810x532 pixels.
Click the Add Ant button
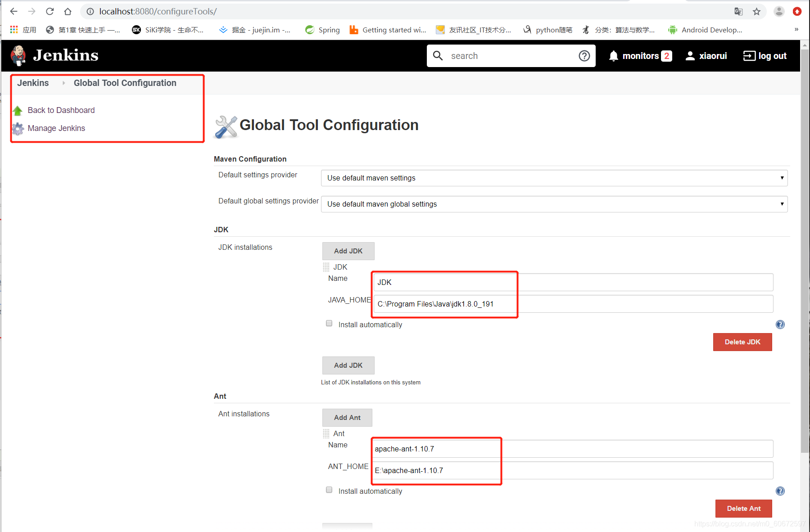coord(347,418)
